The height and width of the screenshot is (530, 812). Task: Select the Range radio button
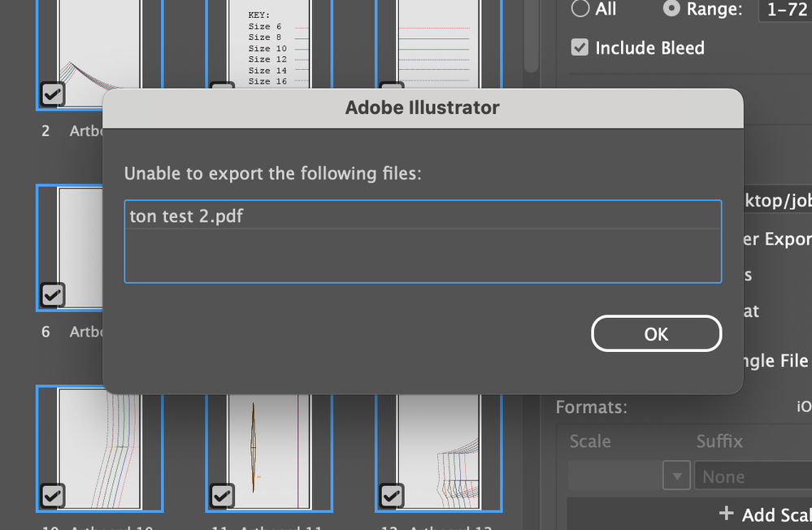[x=672, y=9]
